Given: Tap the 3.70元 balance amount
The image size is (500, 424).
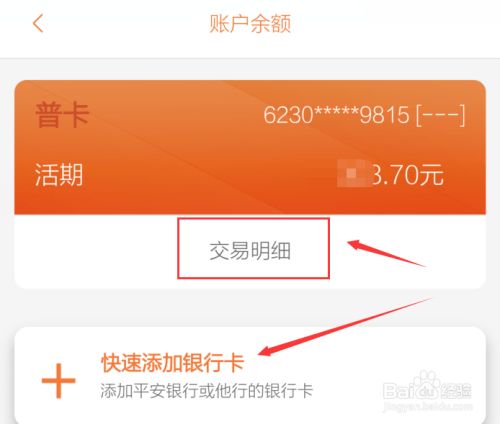Looking at the screenshot, I should [x=407, y=174].
